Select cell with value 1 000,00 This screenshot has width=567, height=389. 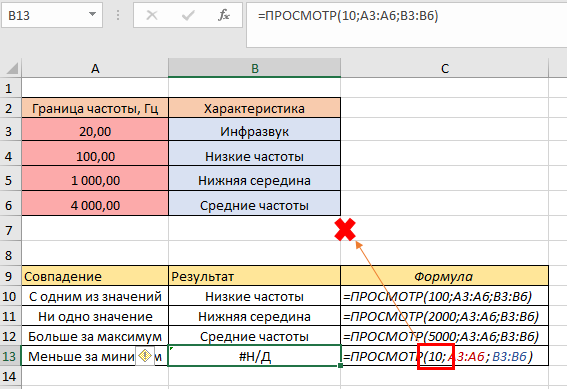(x=95, y=179)
